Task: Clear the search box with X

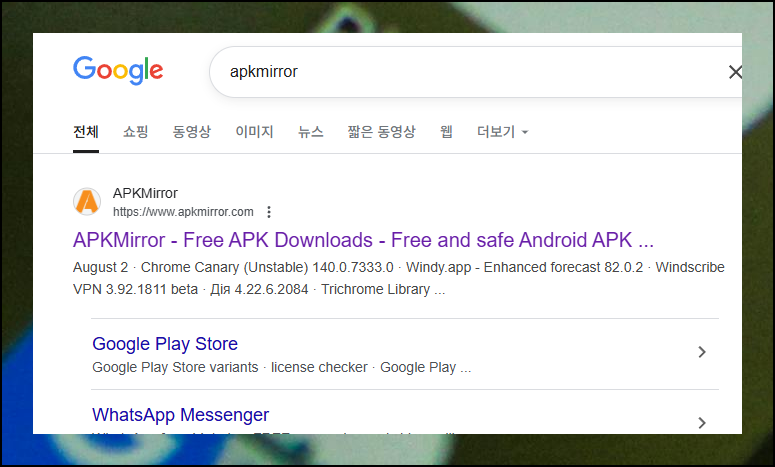Action: [x=735, y=72]
